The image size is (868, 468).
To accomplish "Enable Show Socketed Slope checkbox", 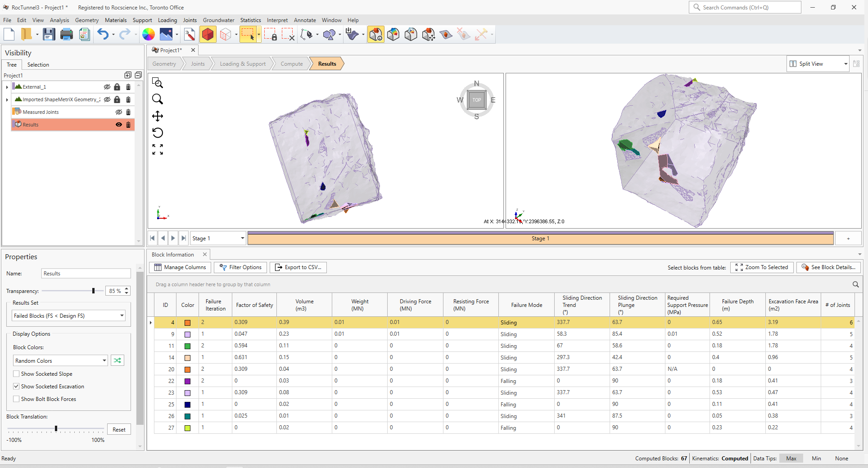I will (16, 374).
